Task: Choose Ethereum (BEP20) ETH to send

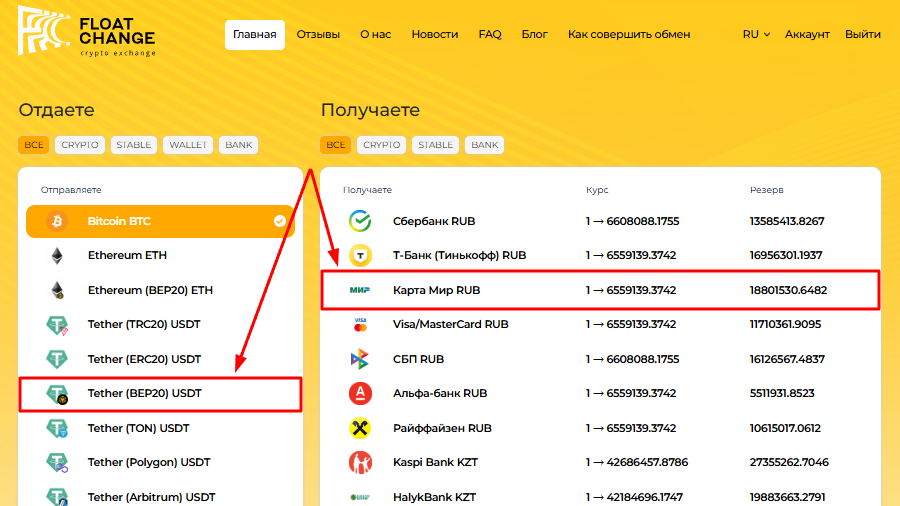Action: (160, 290)
